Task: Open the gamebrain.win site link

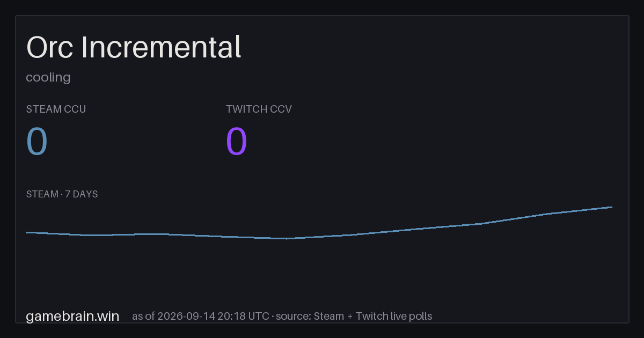Action: click(72, 316)
